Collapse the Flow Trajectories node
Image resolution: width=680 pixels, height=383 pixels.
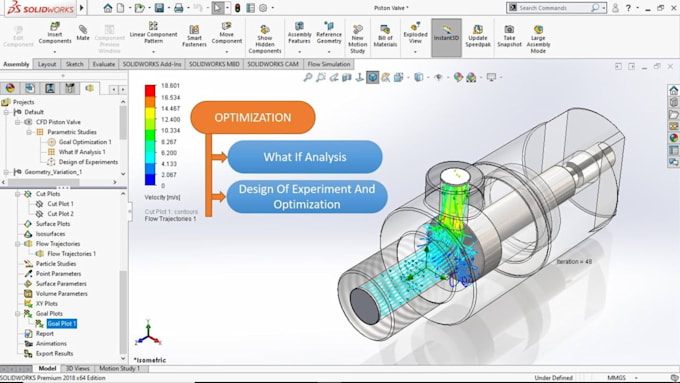click(18, 244)
